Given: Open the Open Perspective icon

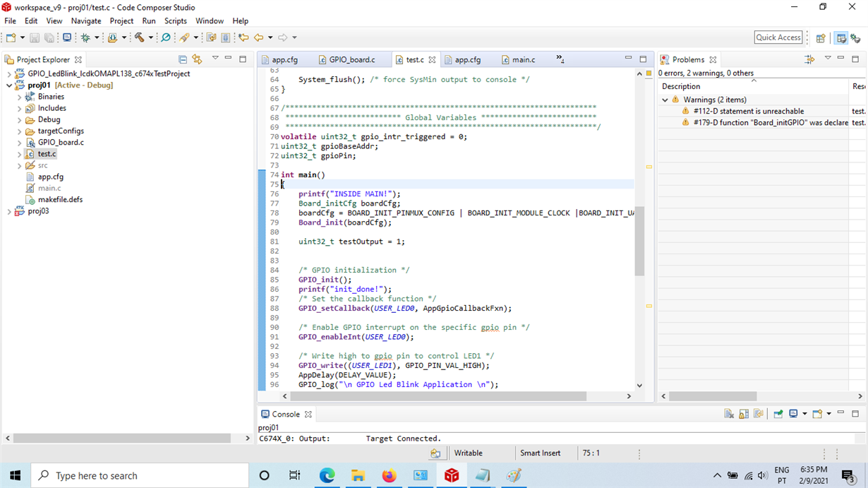Looking at the screenshot, I should pos(821,38).
